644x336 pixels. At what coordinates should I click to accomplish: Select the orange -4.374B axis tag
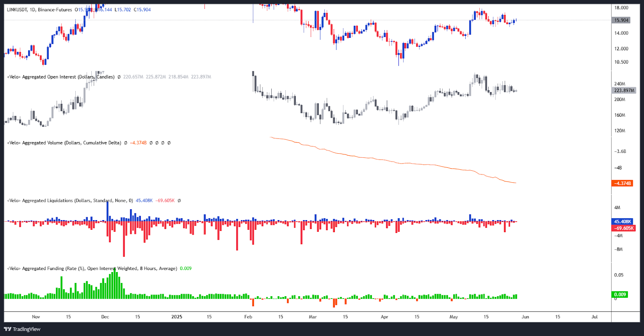click(x=622, y=183)
